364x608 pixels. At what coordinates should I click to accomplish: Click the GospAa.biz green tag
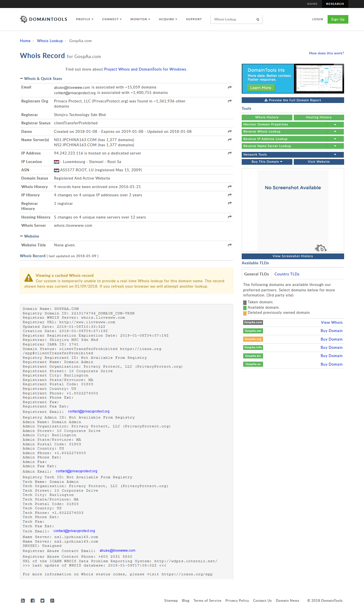point(253,356)
